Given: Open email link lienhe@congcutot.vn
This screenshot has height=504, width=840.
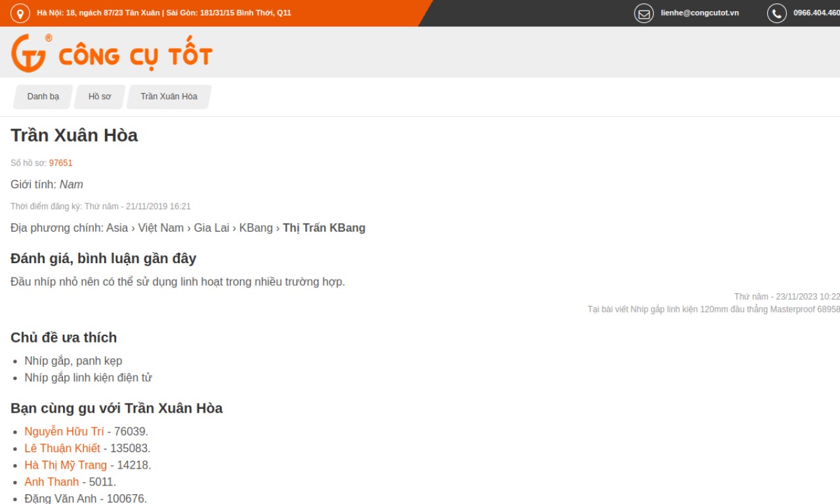Looking at the screenshot, I should (700, 13).
